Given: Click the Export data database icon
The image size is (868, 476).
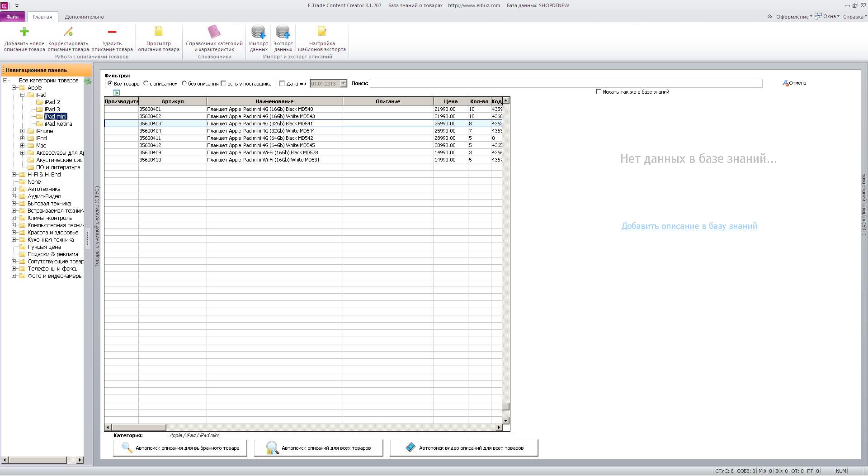Looking at the screenshot, I should click(x=283, y=32).
